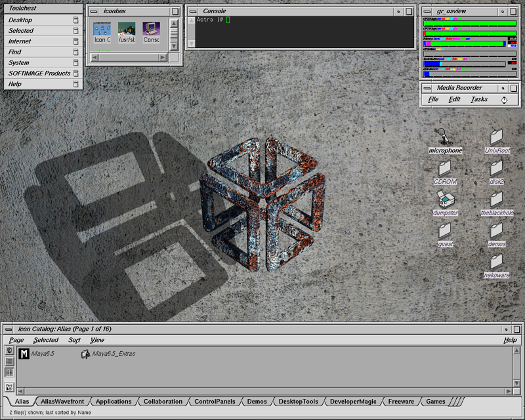Switch to the Freeware catalog tab
The image size is (525, 420).
coord(401,402)
